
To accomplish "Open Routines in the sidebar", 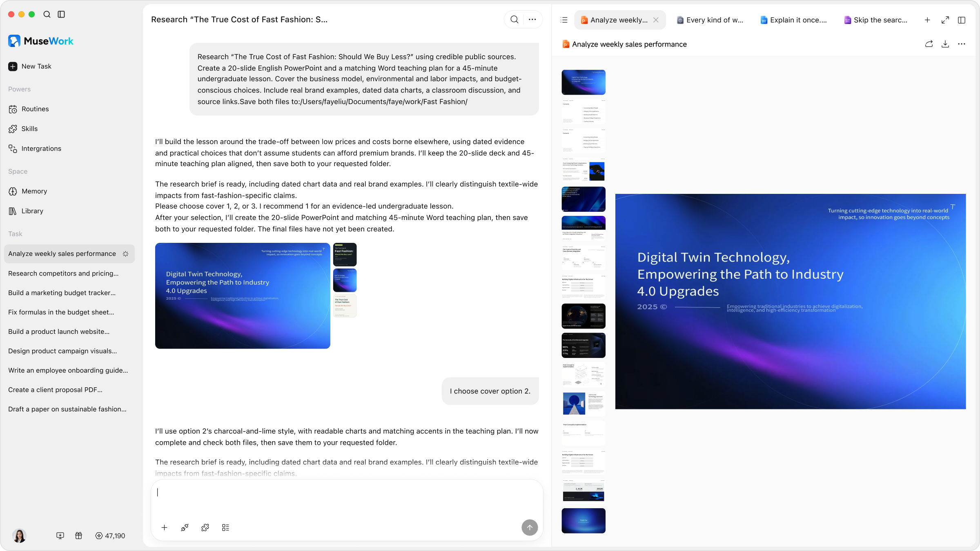I will coord(29,109).
